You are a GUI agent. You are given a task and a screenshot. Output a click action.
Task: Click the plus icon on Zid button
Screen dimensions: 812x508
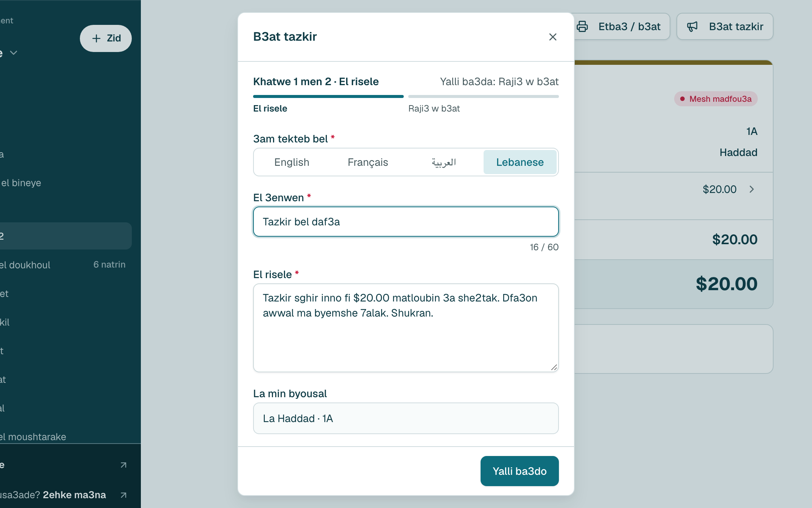click(96, 38)
